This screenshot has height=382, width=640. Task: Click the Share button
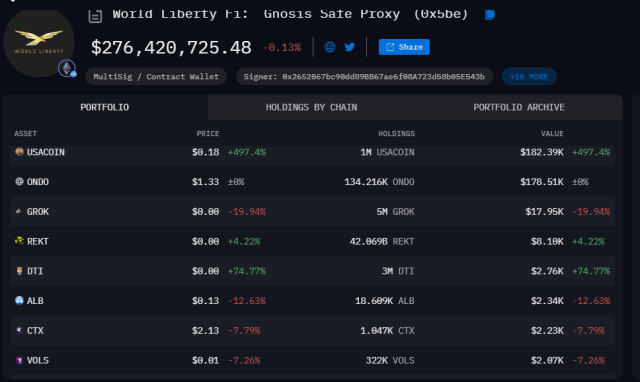coord(404,47)
